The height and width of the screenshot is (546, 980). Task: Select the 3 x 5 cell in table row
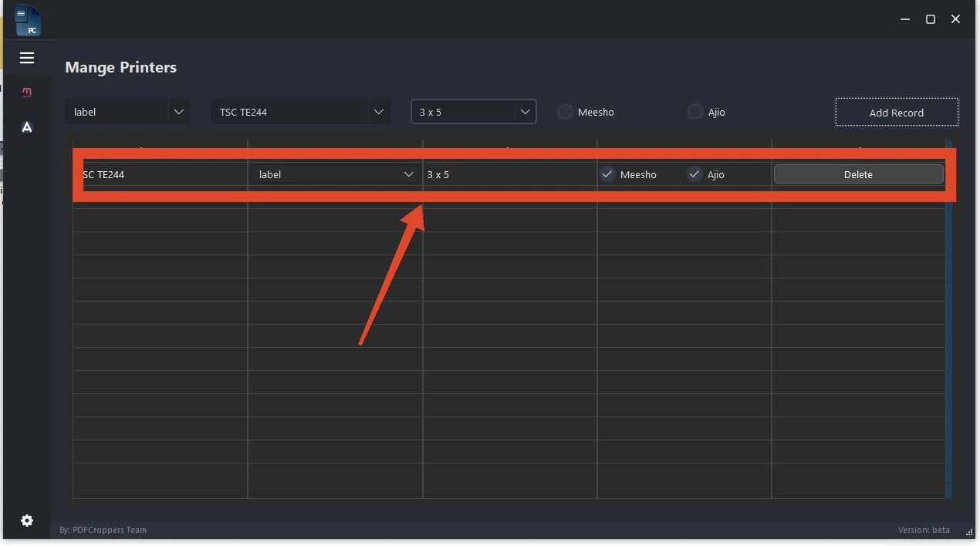tap(509, 174)
